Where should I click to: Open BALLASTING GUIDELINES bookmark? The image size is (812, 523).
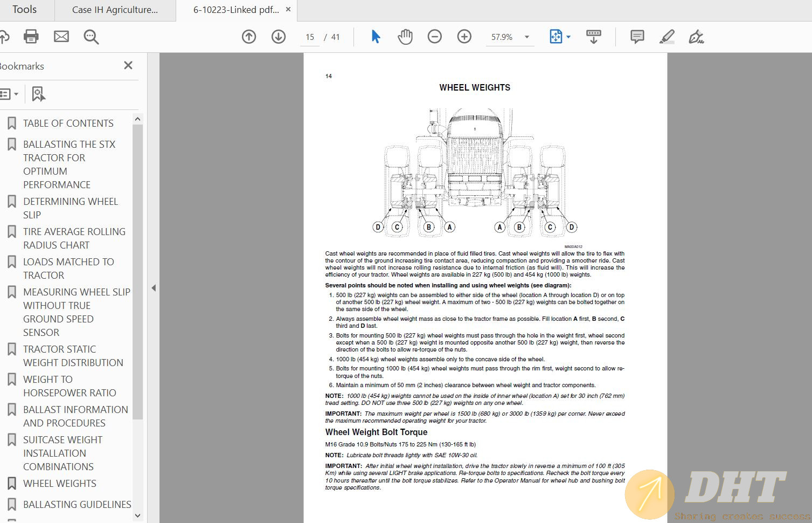[x=77, y=505]
